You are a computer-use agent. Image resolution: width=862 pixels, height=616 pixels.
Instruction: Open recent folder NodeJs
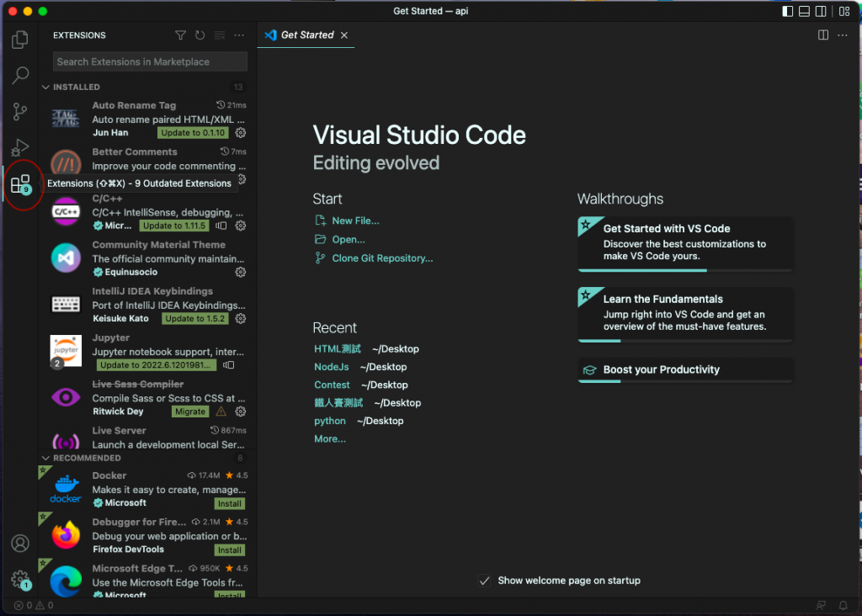[331, 367]
